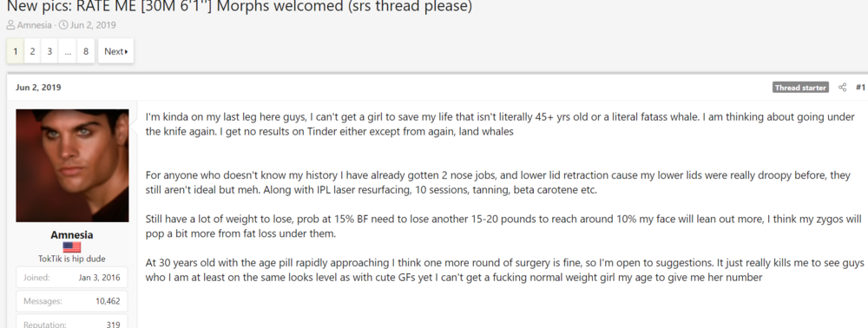Click the Next page button
This screenshot has height=328, width=868.
(115, 51)
